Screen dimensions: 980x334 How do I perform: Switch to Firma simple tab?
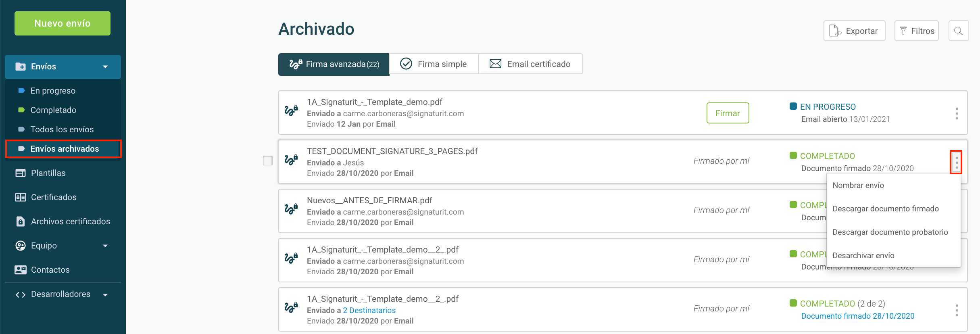tap(434, 64)
